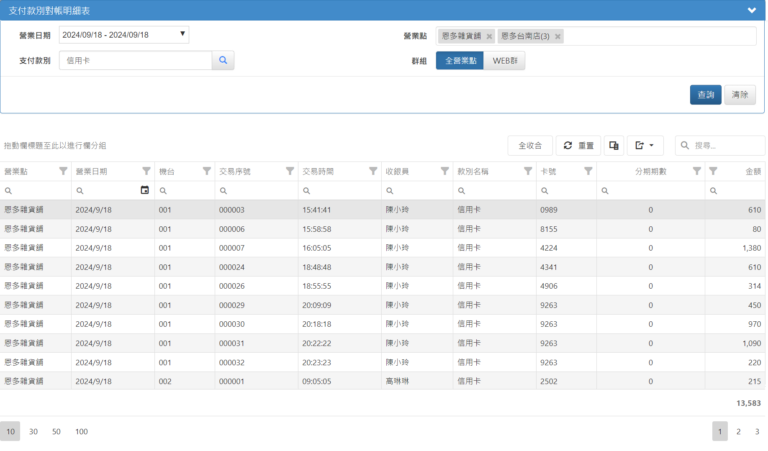Set page size to 50
Viewport: 768px width, 451px height.
tap(56, 431)
